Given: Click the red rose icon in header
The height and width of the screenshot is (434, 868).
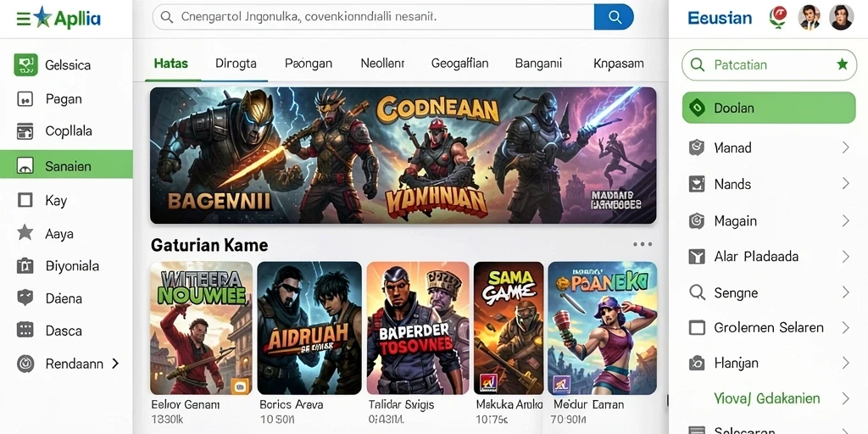Looking at the screenshot, I should coord(778,17).
